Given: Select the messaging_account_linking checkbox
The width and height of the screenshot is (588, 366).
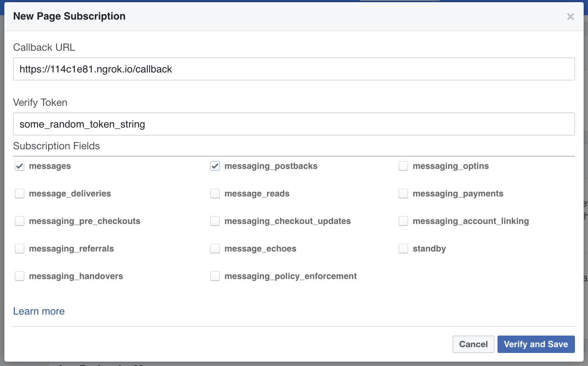Looking at the screenshot, I should pyautogui.click(x=403, y=221).
